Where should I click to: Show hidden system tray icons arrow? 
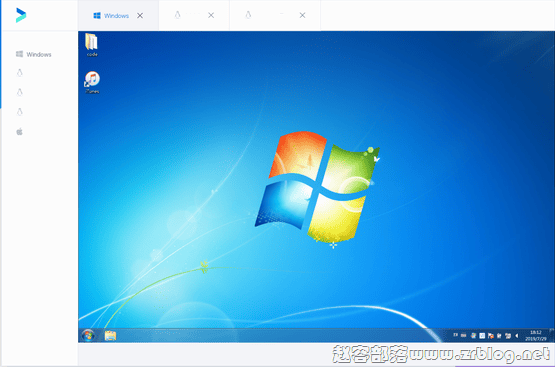pyautogui.click(x=516, y=336)
